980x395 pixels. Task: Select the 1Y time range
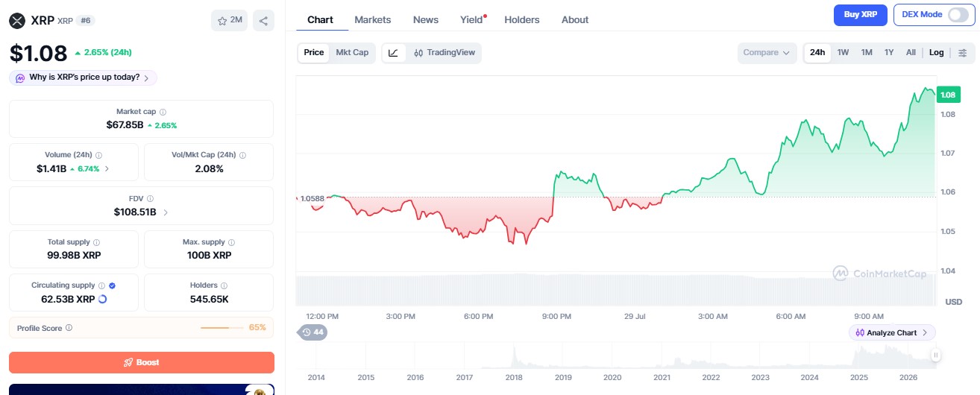tap(889, 53)
